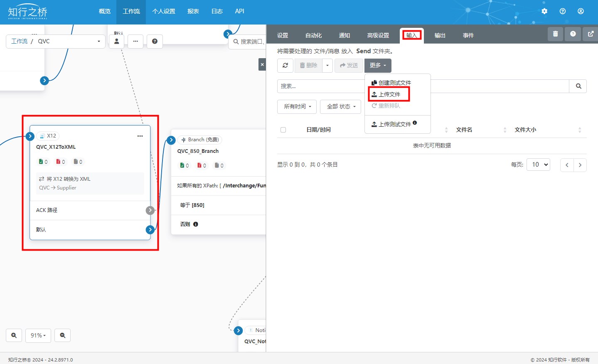The width and height of the screenshot is (598, 364).
Task: Click the trash icon in panel header
Action: (555, 34)
